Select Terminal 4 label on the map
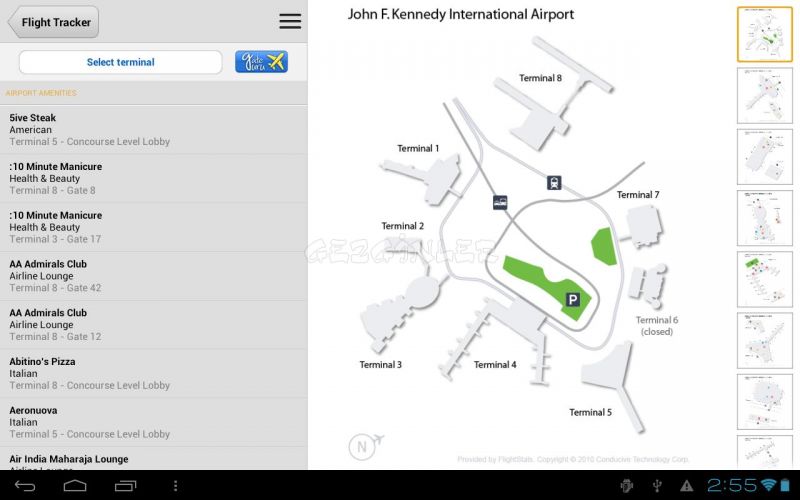Screen dimensions: 800x500 [x=495, y=365]
